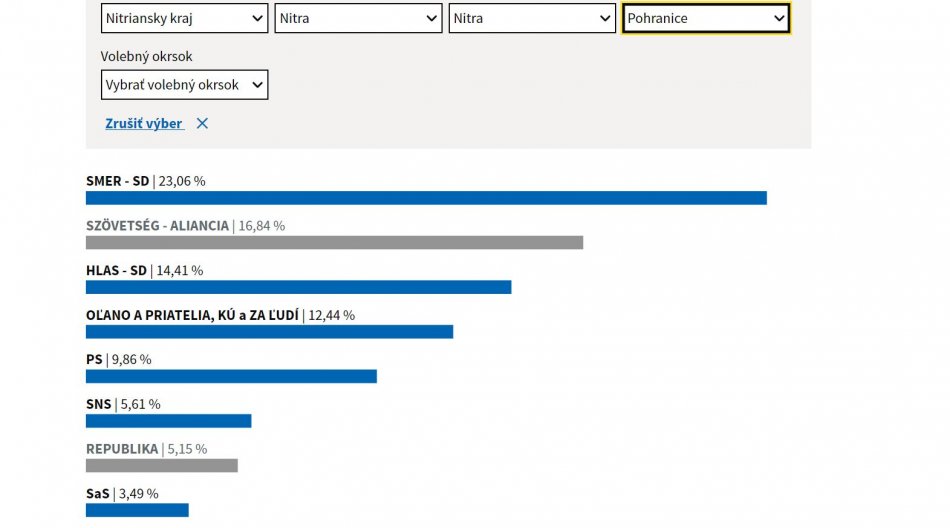The image size is (950, 528).
Task: Click the SZÖVETSÉG - ALIANCIA gray bar
Action: point(334,243)
